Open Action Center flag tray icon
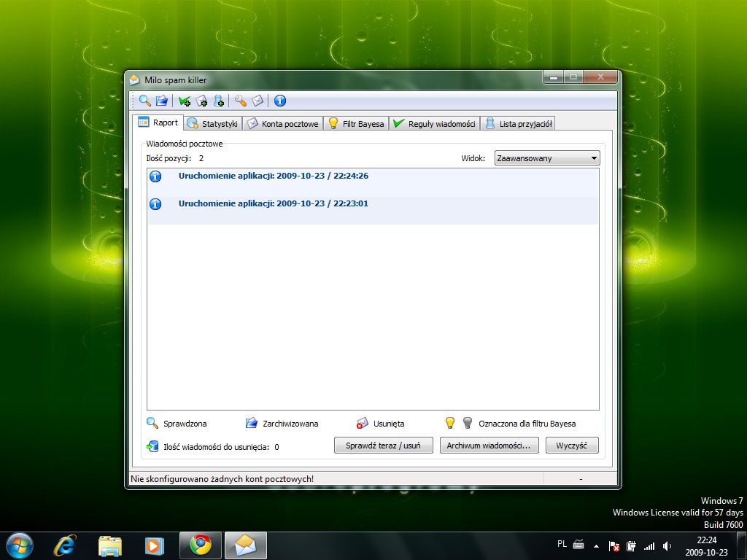 point(614,545)
